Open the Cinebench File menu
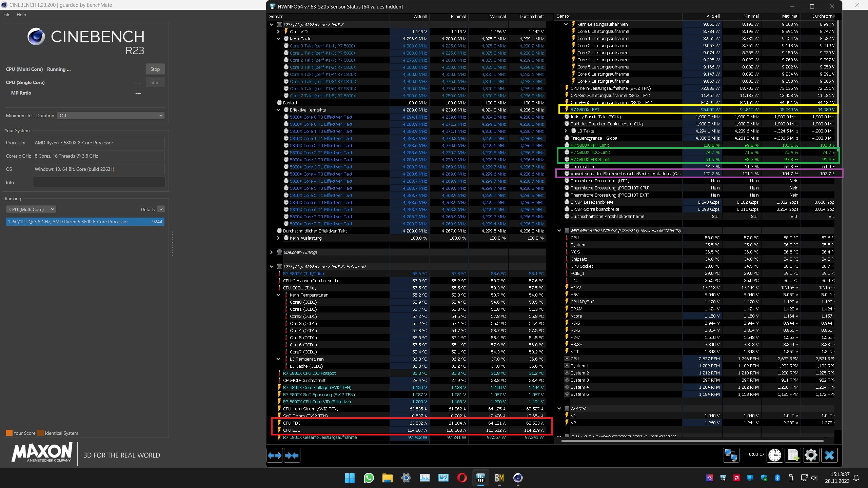868x488 pixels. point(7,15)
